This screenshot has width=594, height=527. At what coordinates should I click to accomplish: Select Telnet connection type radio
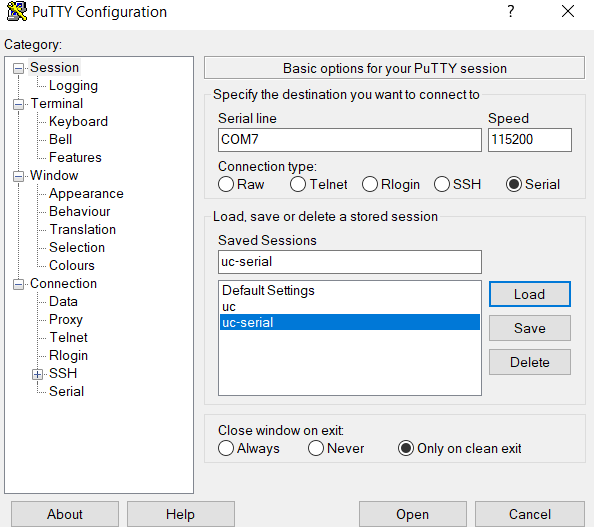(x=298, y=185)
